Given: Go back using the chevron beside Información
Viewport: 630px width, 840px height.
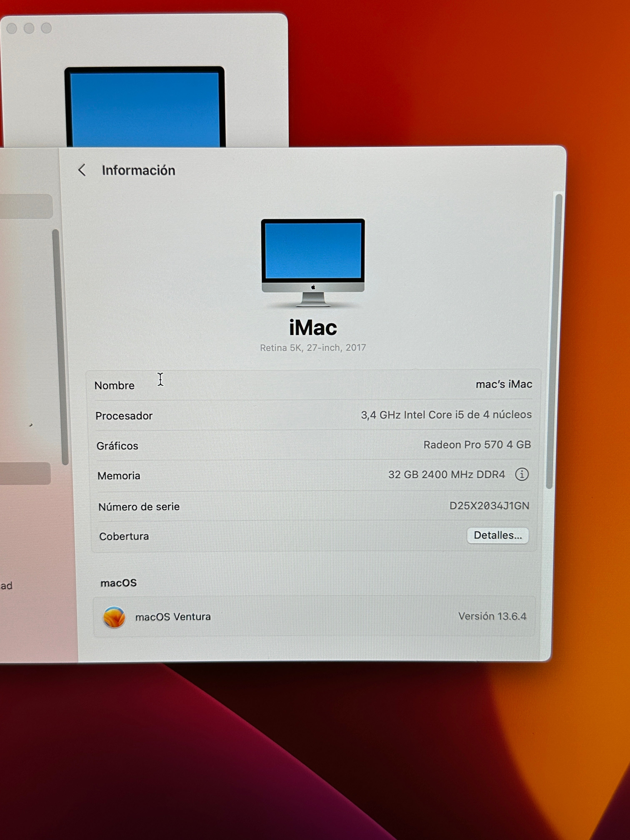Looking at the screenshot, I should click(82, 170).
